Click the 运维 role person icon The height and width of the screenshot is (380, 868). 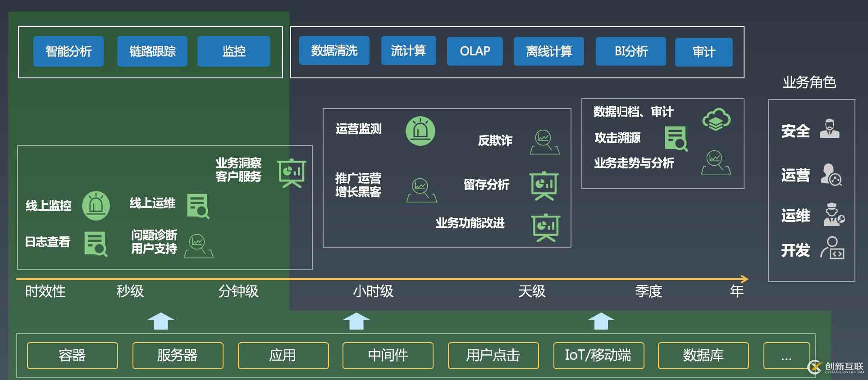pyautogui.click(x=834, y=214)
